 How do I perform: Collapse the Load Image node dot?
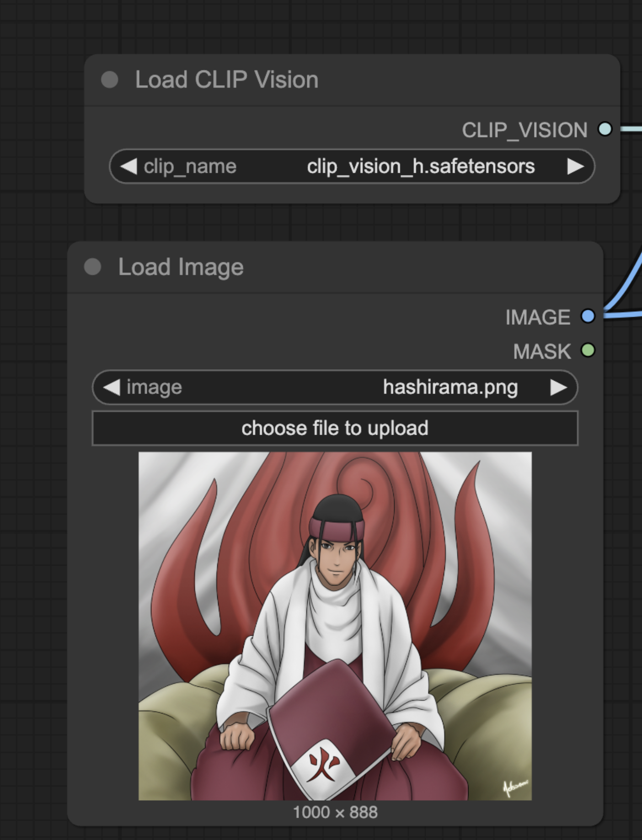(93, 267)
